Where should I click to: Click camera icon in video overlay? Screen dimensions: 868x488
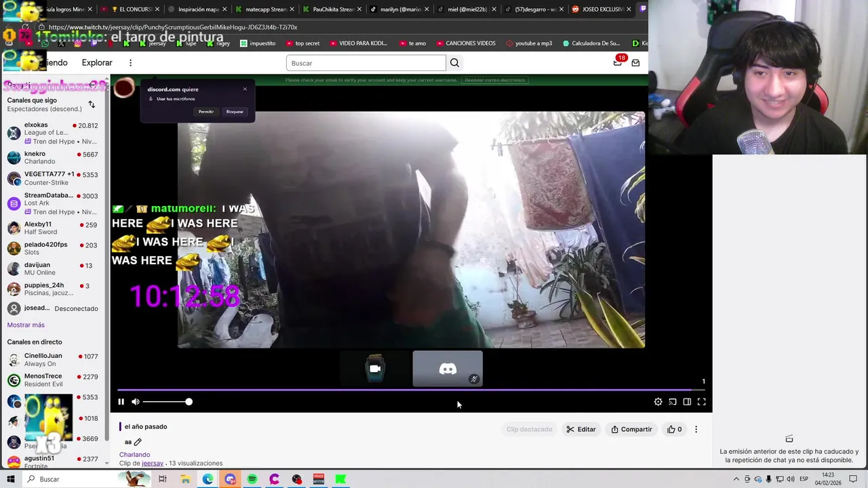375,369
